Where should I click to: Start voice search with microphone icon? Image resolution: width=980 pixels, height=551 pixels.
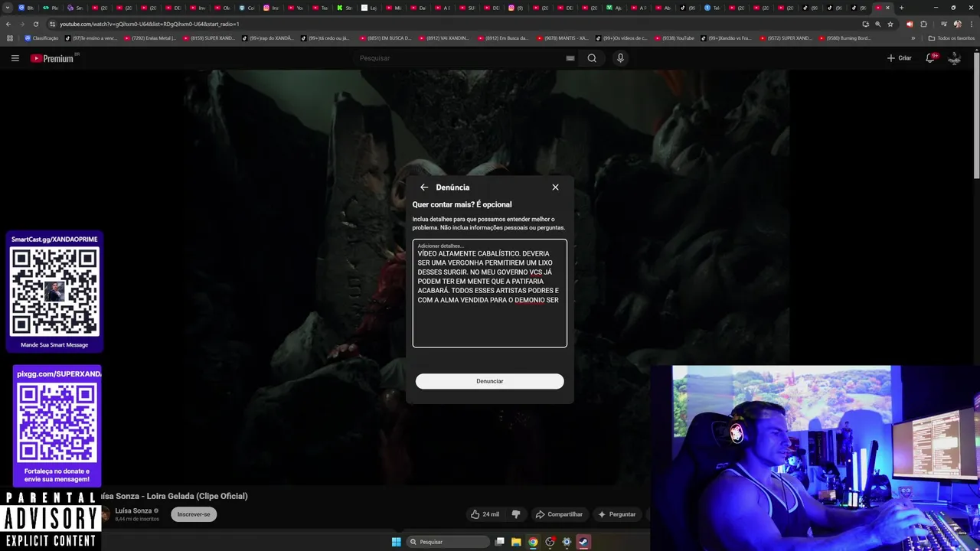(620, 58)
